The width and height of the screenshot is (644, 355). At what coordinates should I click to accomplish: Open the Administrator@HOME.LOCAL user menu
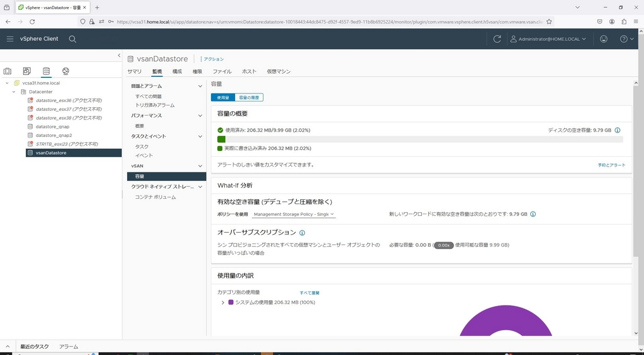(548, 39)
